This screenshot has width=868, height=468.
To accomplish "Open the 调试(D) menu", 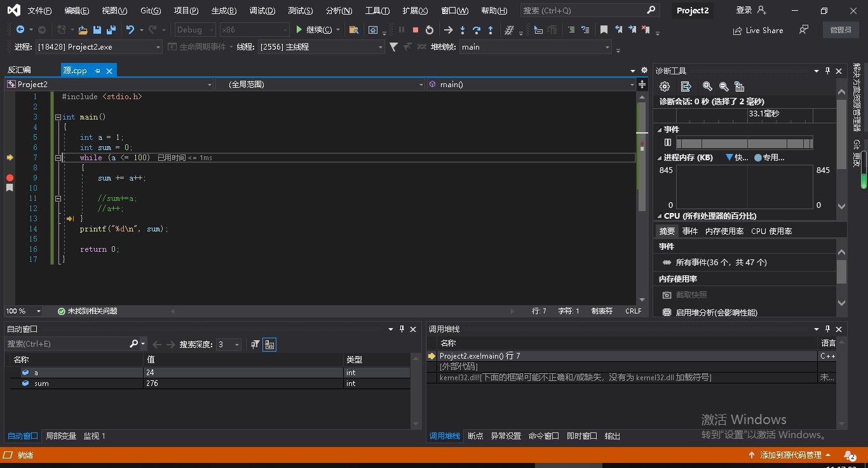I will (262, 11).
